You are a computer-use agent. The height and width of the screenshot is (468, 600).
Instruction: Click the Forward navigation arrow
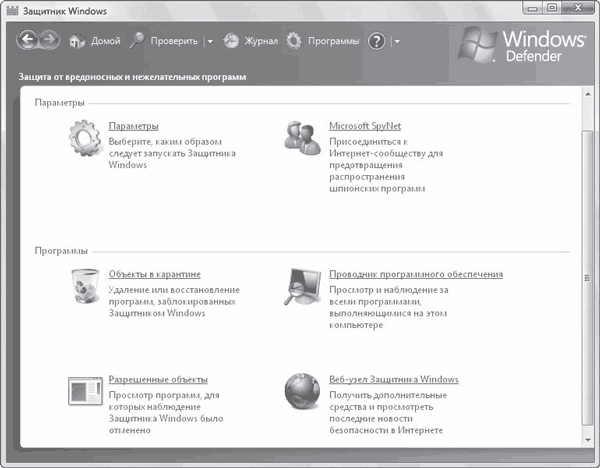[50, 40]
